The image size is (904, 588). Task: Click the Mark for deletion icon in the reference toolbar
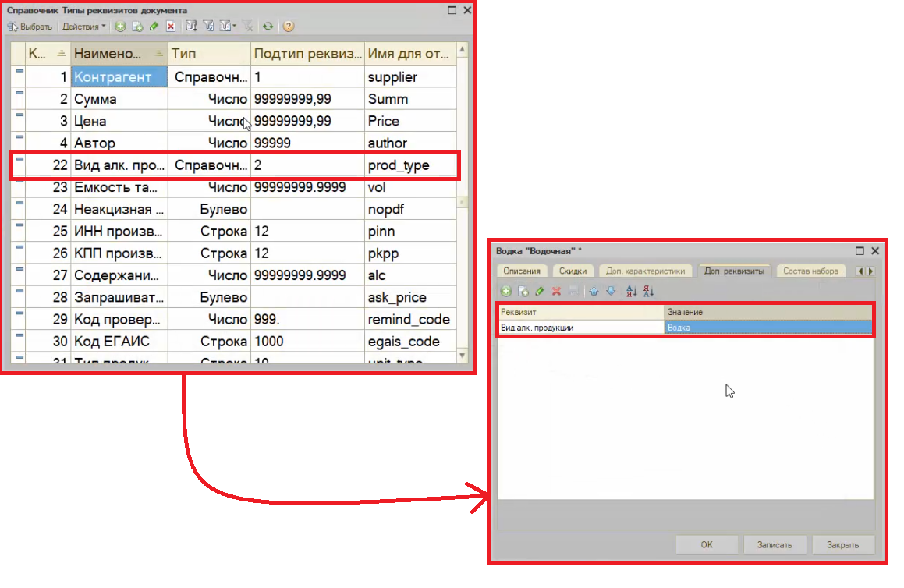pos(170,27)
